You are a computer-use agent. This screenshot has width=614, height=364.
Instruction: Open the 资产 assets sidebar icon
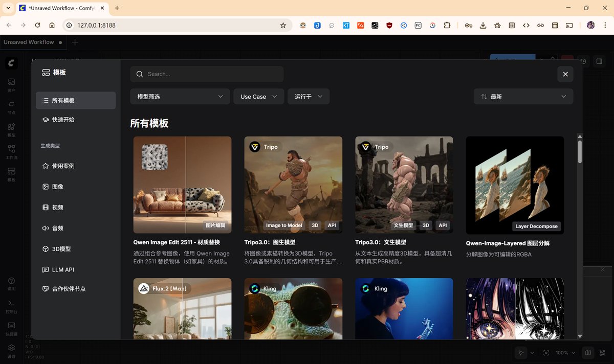(11, 85)
